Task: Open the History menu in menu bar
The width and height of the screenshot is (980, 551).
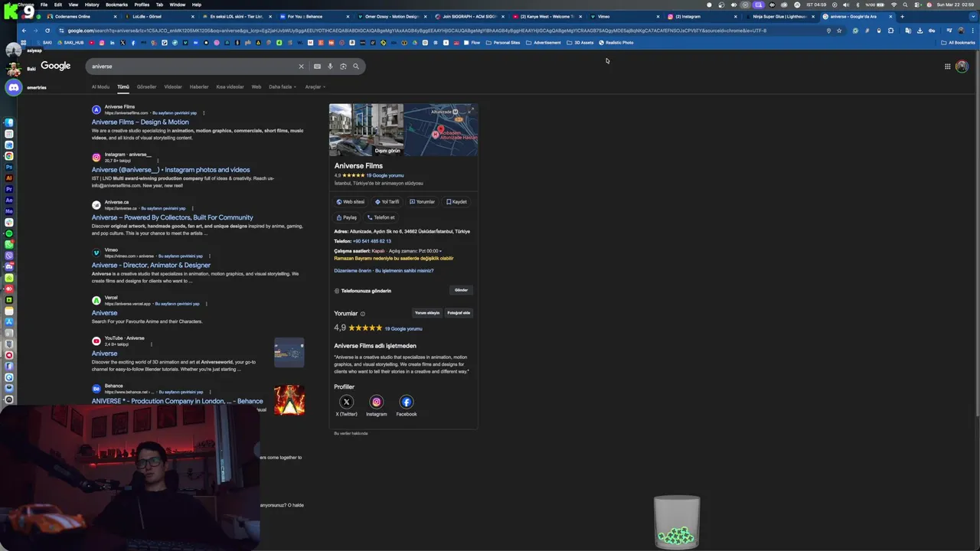Action: click(x=92, y=5)
